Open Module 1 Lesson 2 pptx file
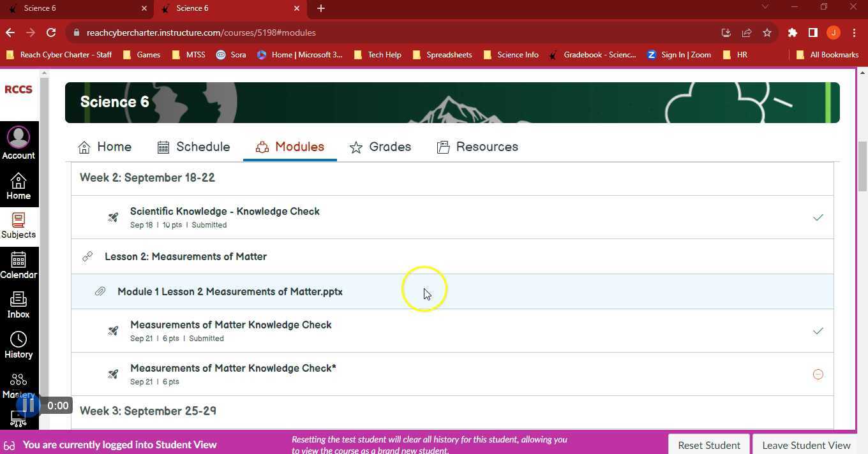The height and width of the screenshot is (454, 868). coord(230,291)
